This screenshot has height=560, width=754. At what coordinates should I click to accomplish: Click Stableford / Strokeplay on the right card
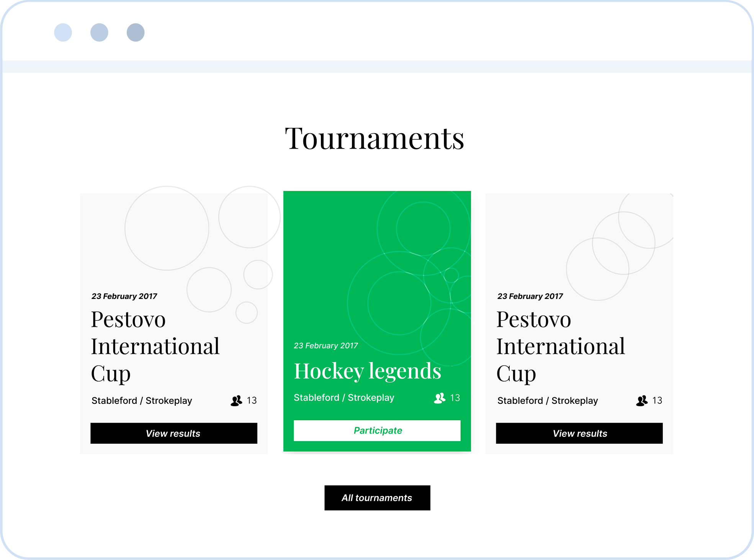click(548, 401)
